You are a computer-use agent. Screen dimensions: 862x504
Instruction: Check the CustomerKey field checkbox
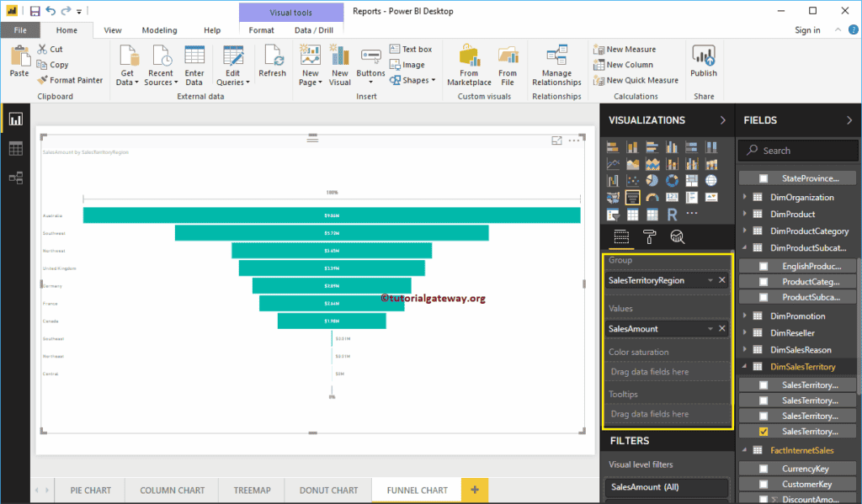(764, 484)
